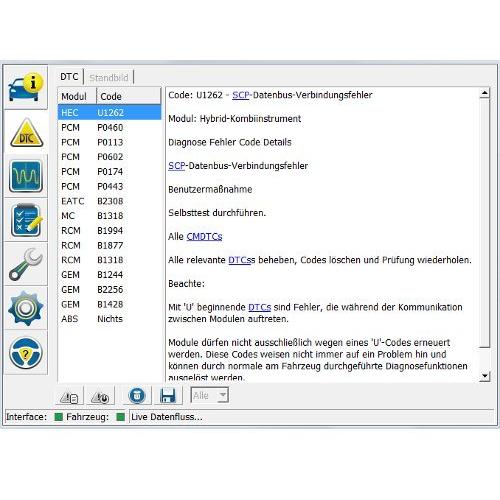
Task: Click the round blue clear DTCs trash icon
Action: point(137,396)
